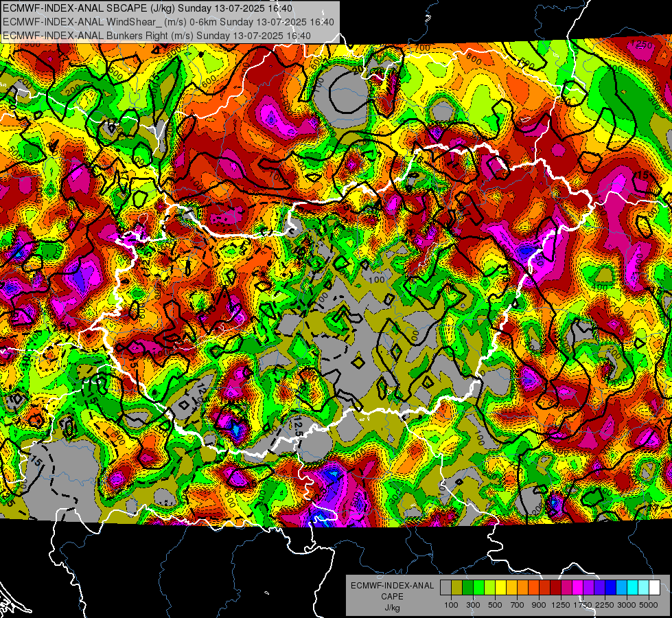The width and height of the screenshot is (672, 618).
Task: Click the WindShear 0-6km title line
Action: [x=168, y=22]
